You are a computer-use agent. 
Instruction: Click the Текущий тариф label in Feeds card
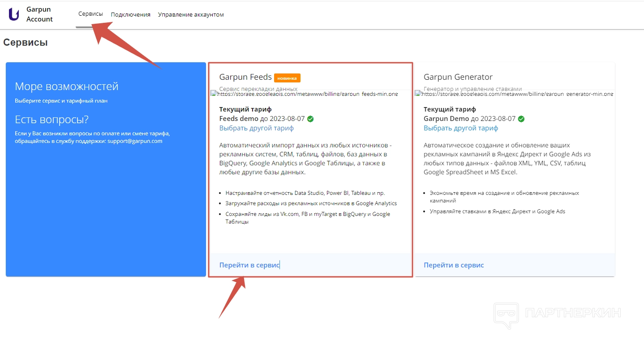[245, 109]
